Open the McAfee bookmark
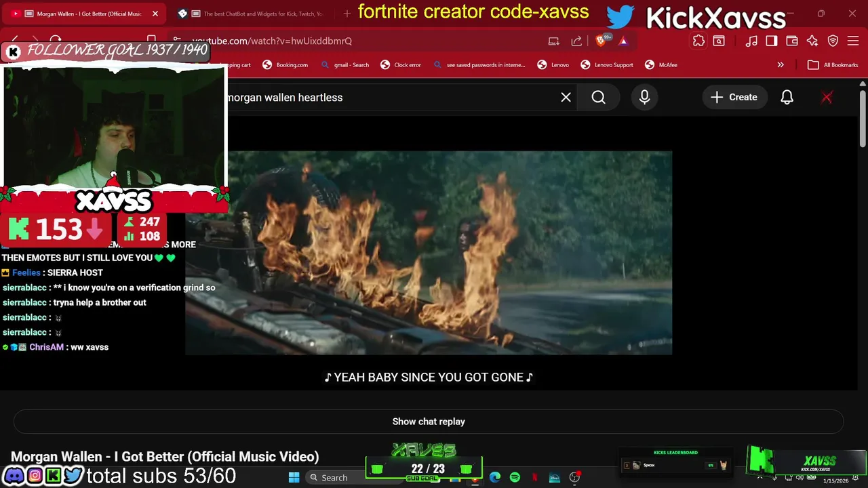The image size is (868, 488). click(661, 65)
